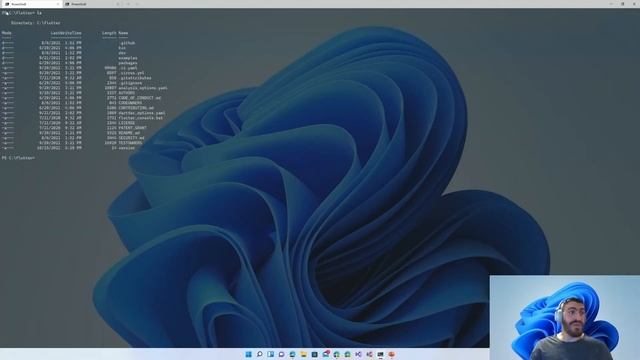Click the .github directory entry
Screen dimensions: 640x360
(127, 43)
